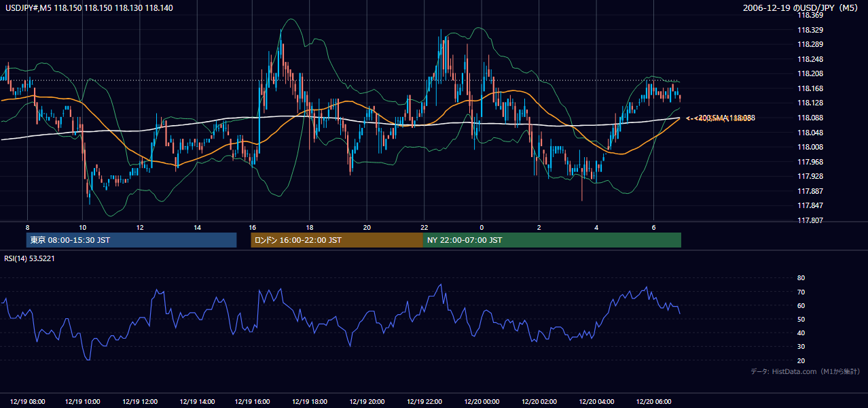Click price axis value 118.369

coord(810,15)
